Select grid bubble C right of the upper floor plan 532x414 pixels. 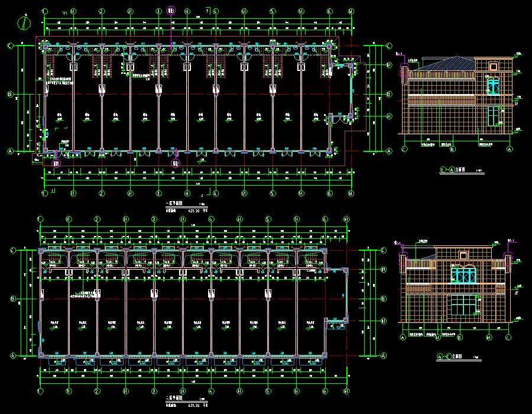[x=389, y=46]
